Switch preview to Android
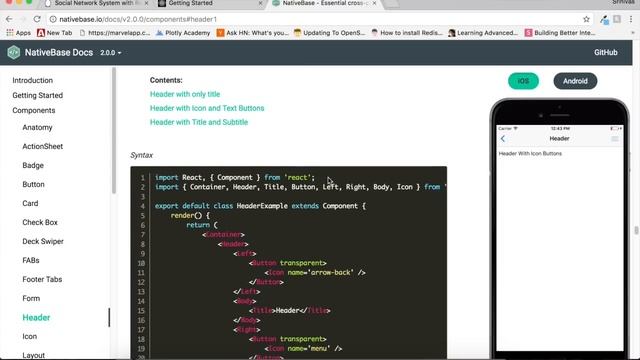The width and height of the screenshot is (640, 360). [x=575, y=81]
